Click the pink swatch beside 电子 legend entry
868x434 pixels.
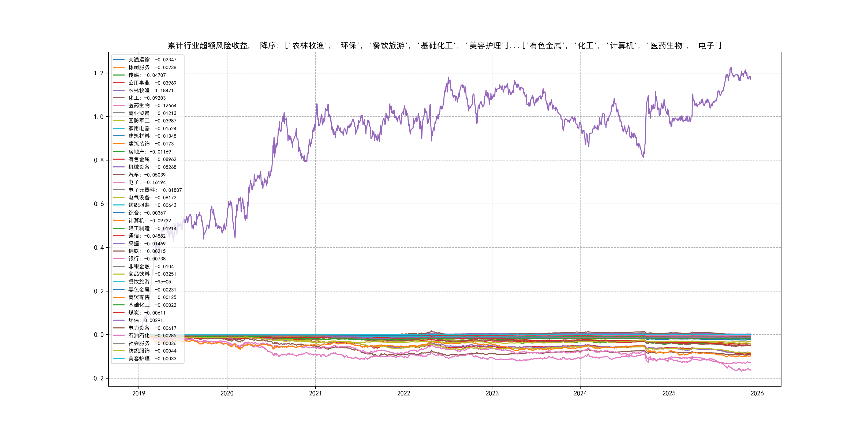(119, 182)
